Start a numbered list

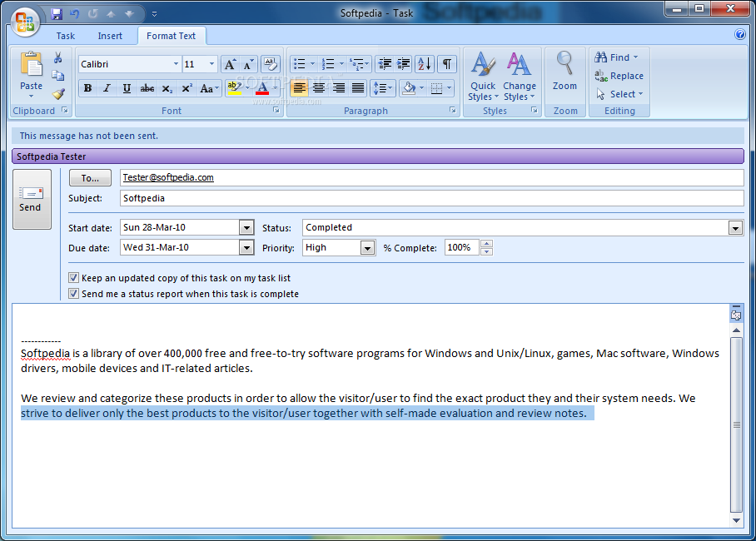(x=328, y=63)
